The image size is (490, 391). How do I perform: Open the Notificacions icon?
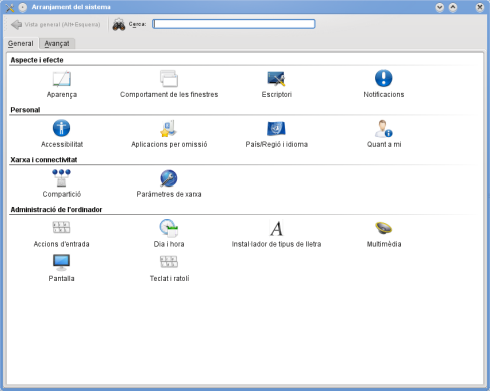pyautogui.click(x=384, y=79)
